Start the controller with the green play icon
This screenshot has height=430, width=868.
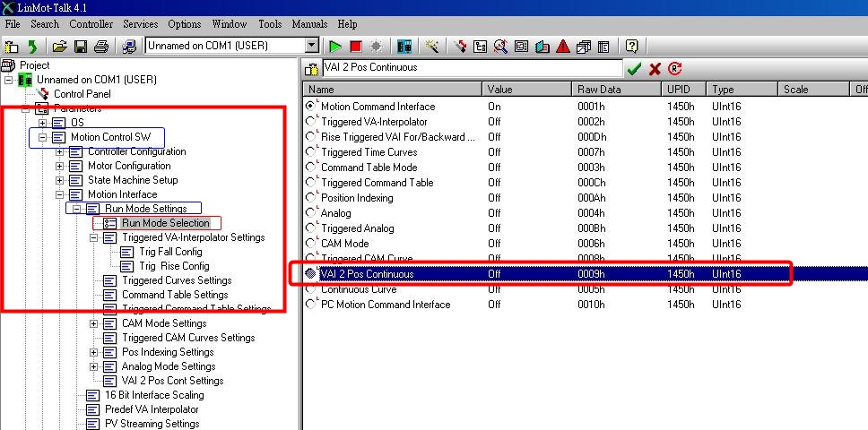pos(335,47)
